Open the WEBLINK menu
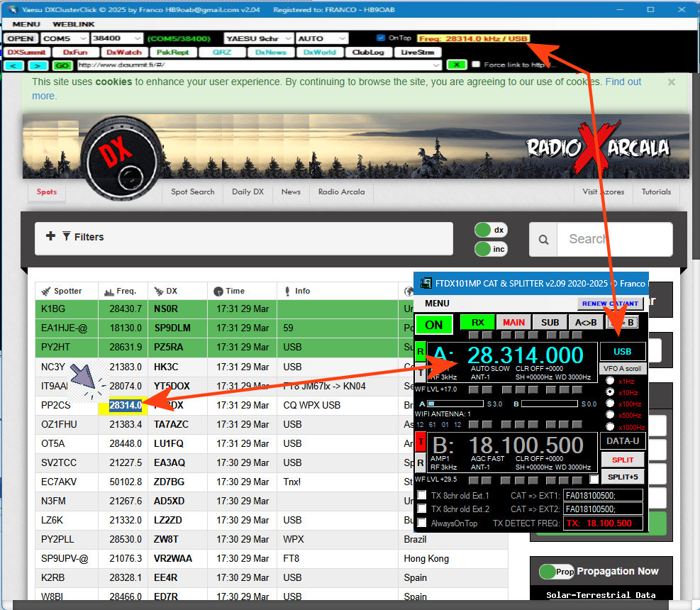The width and height of the screenshot is (700, 610). point(73,24)
